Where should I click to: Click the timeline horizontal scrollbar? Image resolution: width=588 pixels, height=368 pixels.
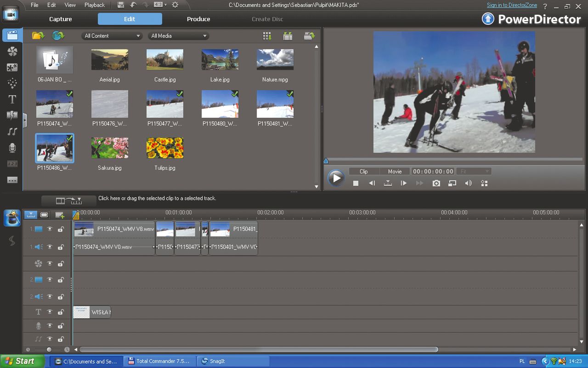[x=259, y=350]
